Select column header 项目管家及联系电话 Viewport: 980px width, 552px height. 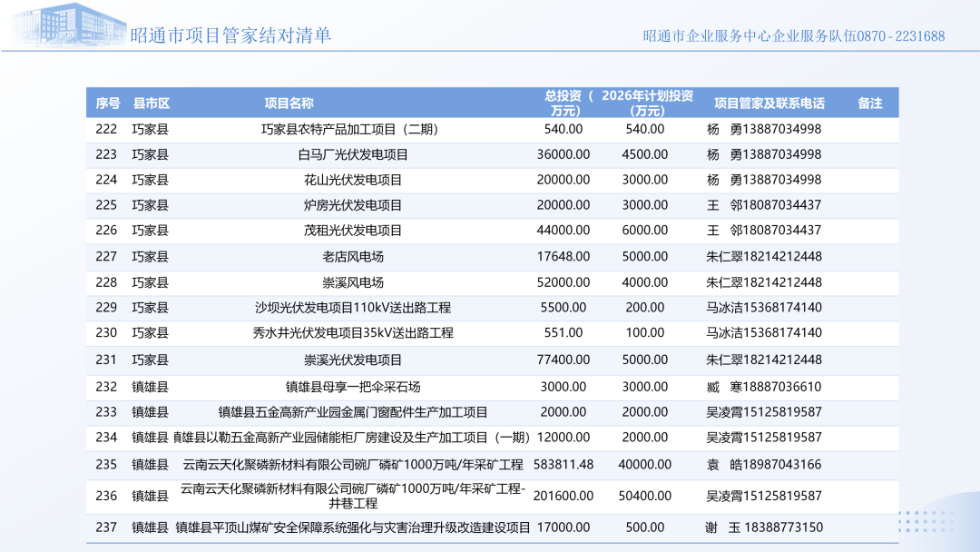pos(769,103)
